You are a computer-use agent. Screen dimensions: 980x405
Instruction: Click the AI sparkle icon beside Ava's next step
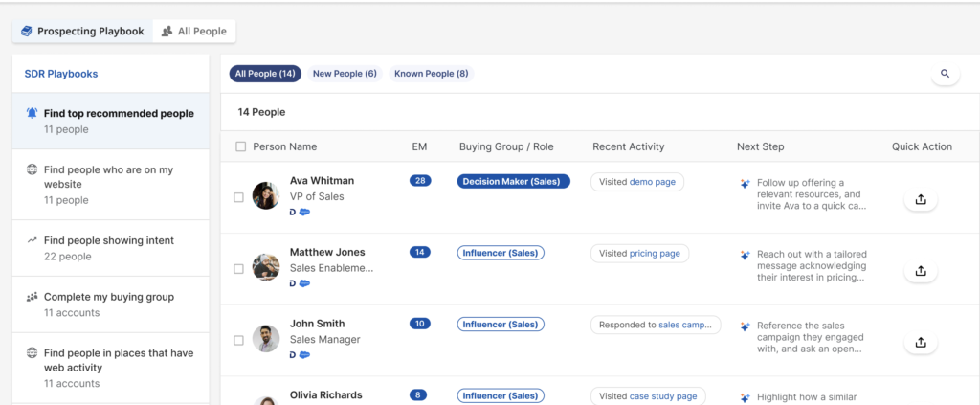[x=745, y=183]
